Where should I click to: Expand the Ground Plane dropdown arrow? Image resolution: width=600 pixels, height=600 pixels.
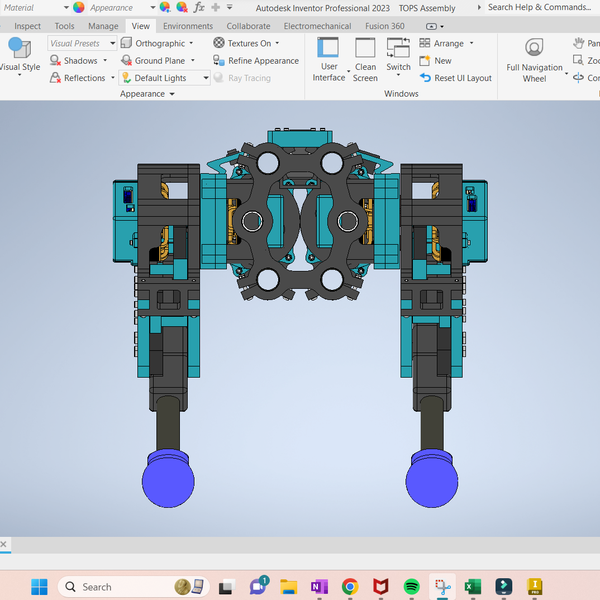pos(193,60)
